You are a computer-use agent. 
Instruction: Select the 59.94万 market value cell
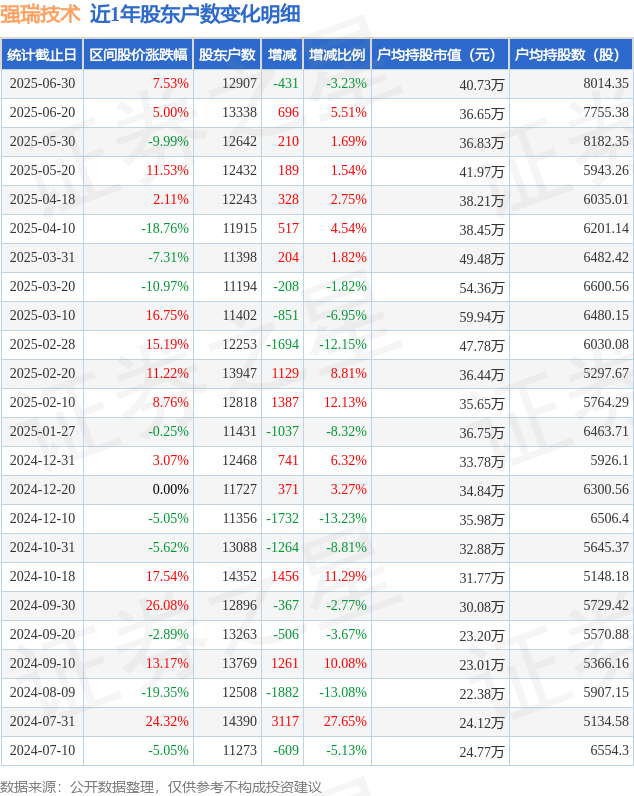point(482,317)
